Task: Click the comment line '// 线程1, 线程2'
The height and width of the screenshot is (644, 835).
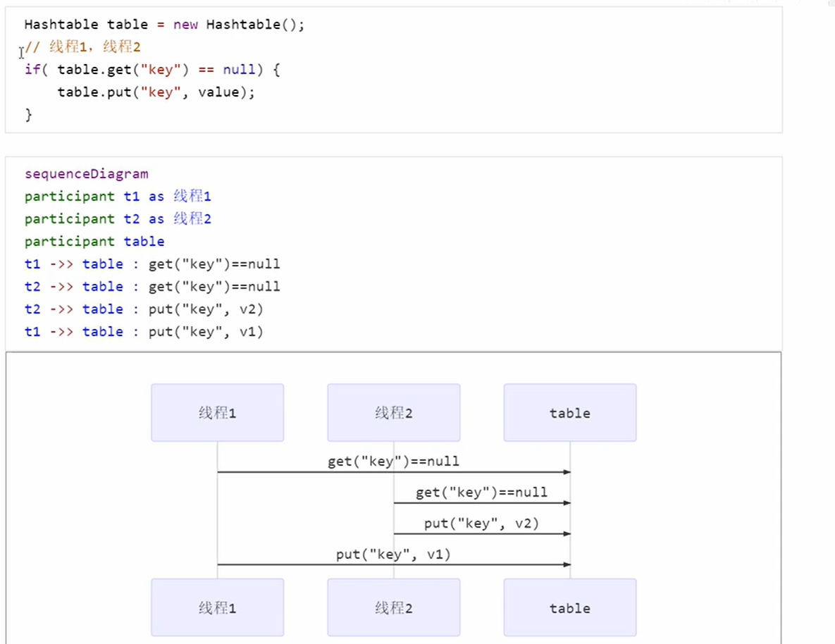Action: point(82,47)
